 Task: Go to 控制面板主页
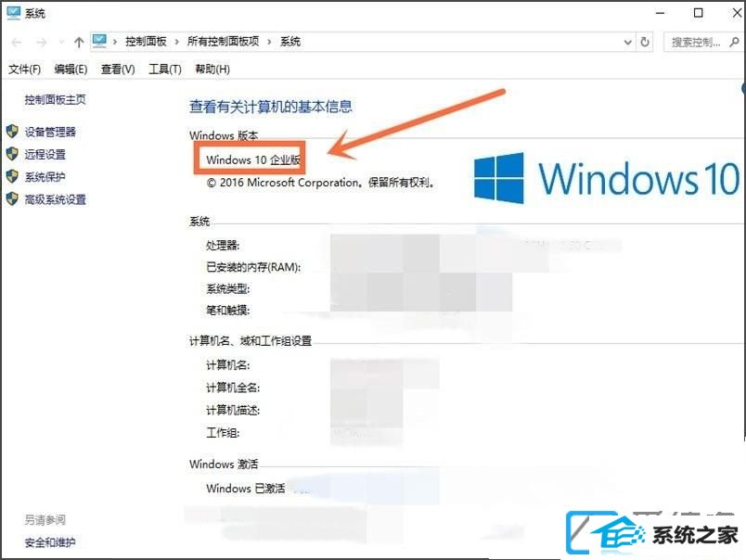tap(55, 100)
